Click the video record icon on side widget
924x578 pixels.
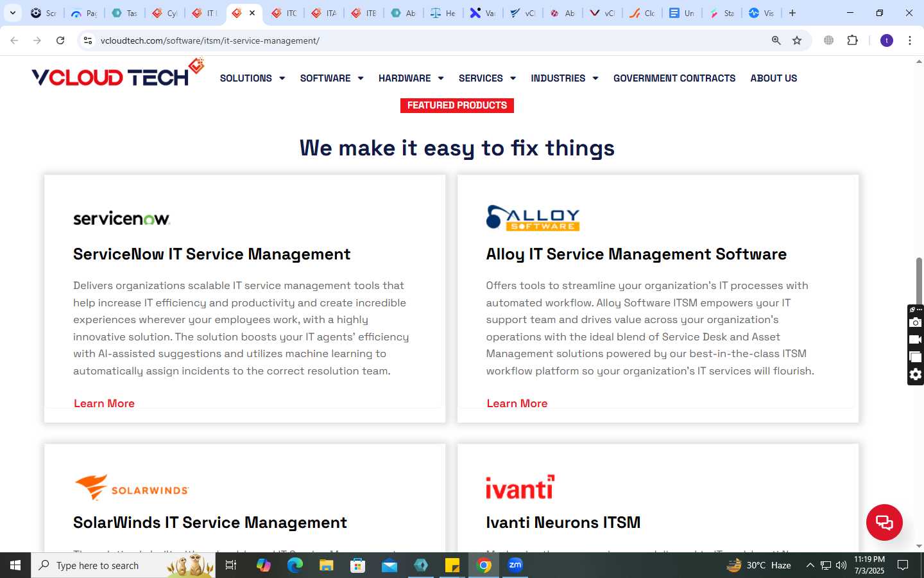pos(916,340)
